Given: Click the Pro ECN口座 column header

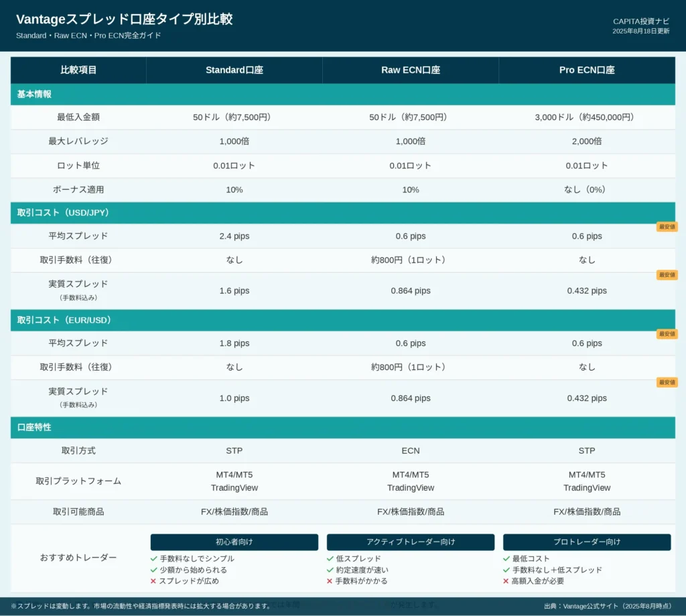Looking at the screenshot, I should (587, 70).
